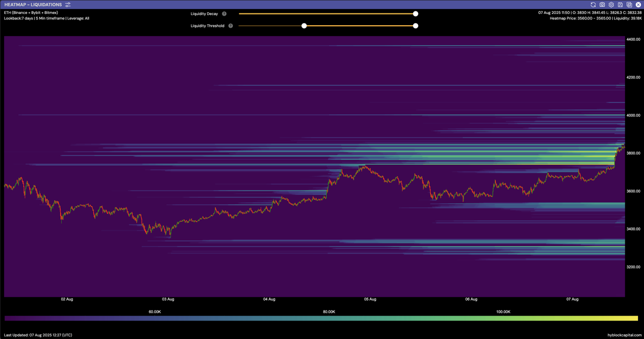Click the '06 Aug' date axis label
The width and height of the screenshot is (644, 339).
pyautogui.click(x=471, y=299)
